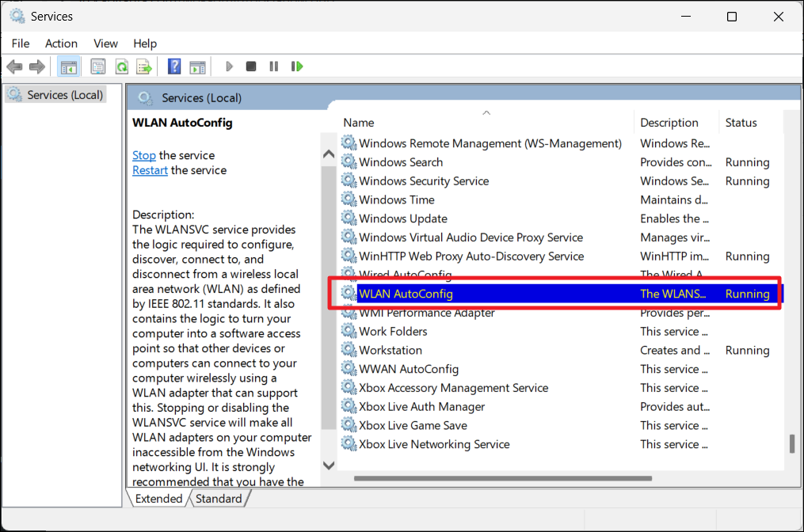Image resolution: width=804 pixels, height=532 pixels.
Task: Open the blue Help toolbar icon
Action: pos(174,66)
